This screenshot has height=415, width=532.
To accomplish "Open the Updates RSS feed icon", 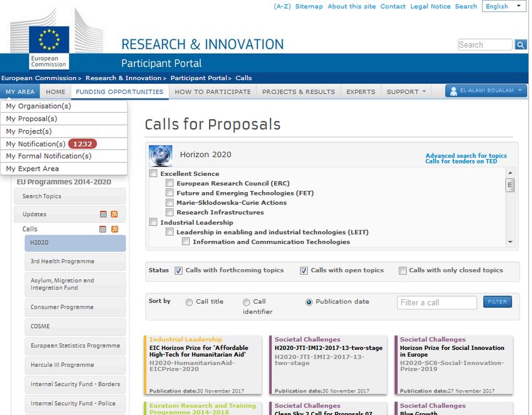I will point(115,214).
